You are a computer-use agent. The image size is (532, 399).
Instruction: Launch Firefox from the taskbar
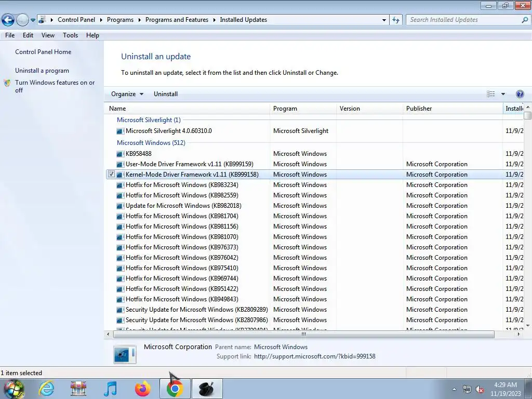pos(143,389)
